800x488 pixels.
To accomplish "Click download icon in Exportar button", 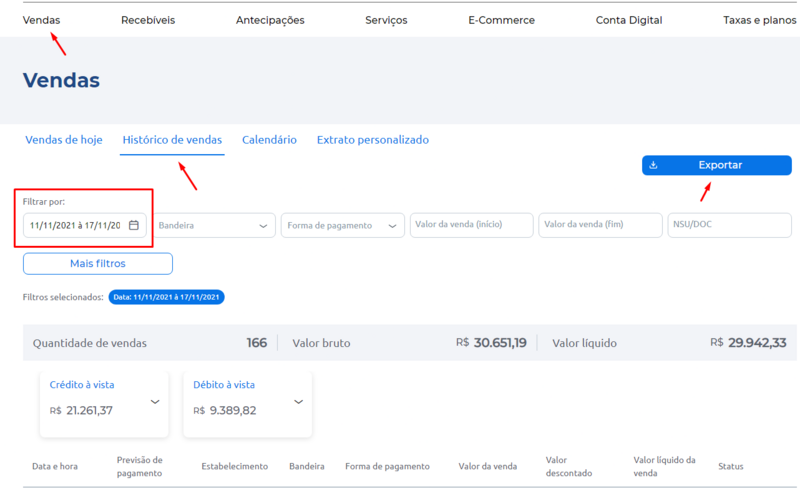I will (653, 165).
